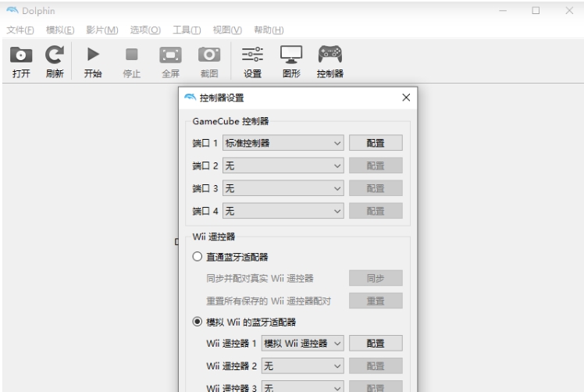This screenshot has height=392, width=584.
Task: Click 配置 button for Wii 遥控器 3
Action: [376, 387]
